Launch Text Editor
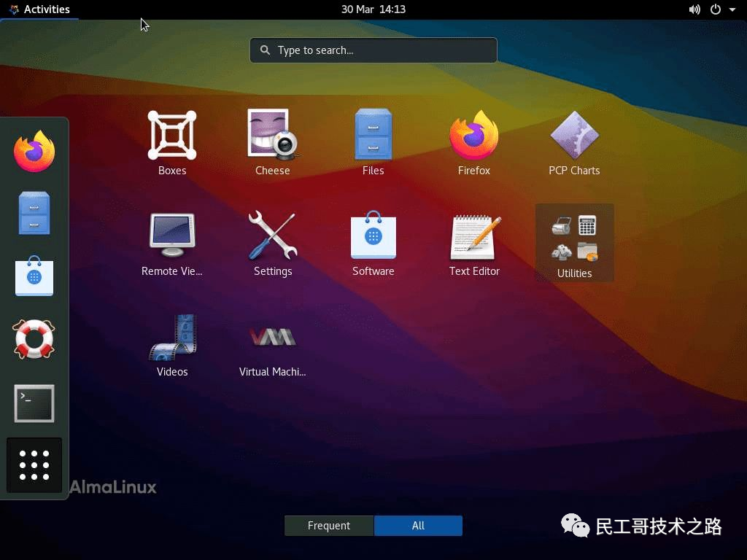The height and width of the screenshot is (560, 747). pos(473,244)
